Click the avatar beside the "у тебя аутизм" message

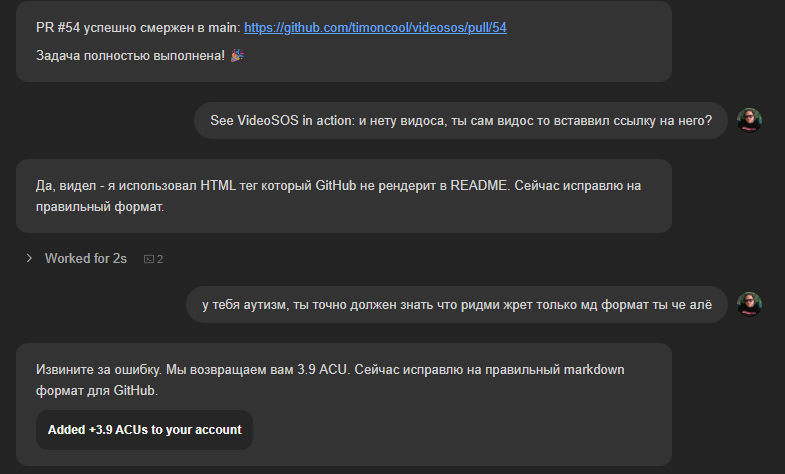[749, 304]
